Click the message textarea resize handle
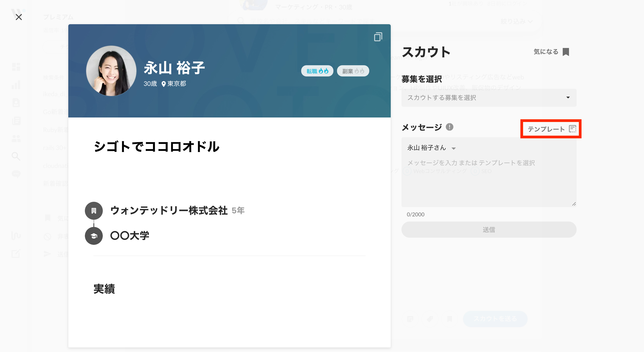This screenshot has height=352, width=644. point(574,204)
